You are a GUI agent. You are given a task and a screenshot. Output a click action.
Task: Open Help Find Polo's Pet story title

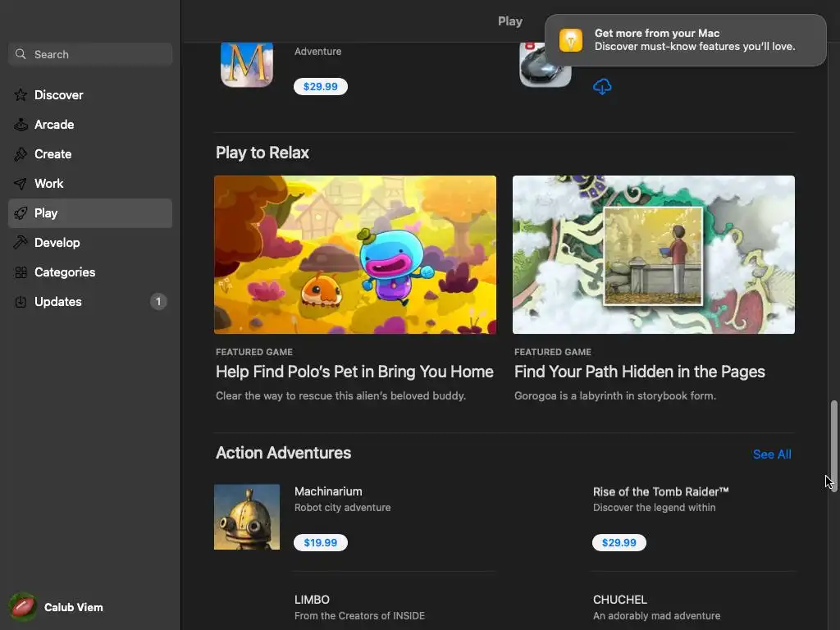pos(354,372)
